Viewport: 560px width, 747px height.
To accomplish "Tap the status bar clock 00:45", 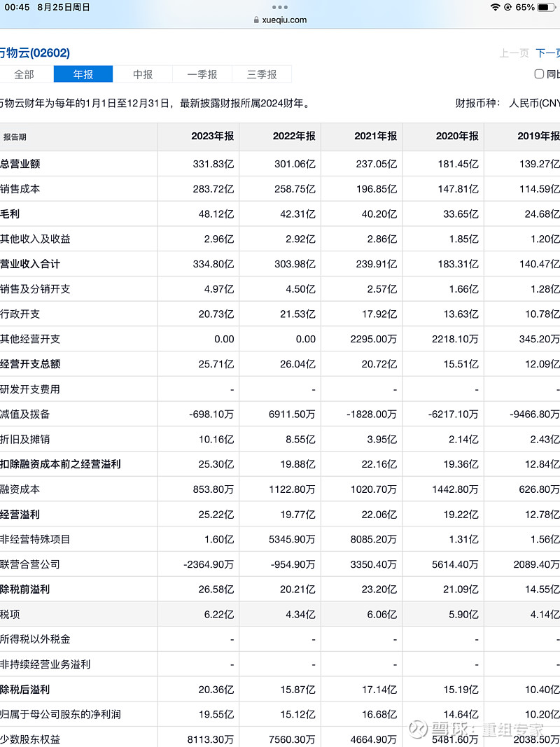I will coord(17,7).
